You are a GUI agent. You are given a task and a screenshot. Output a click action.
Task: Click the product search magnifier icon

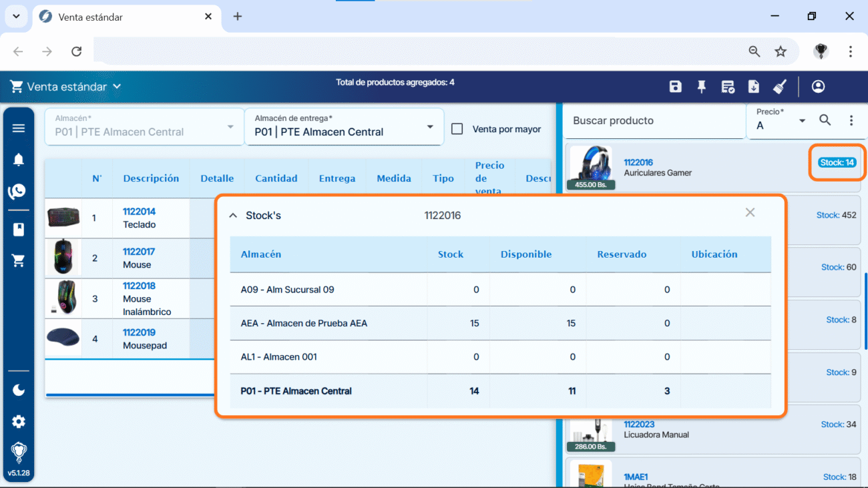[825, 120]
